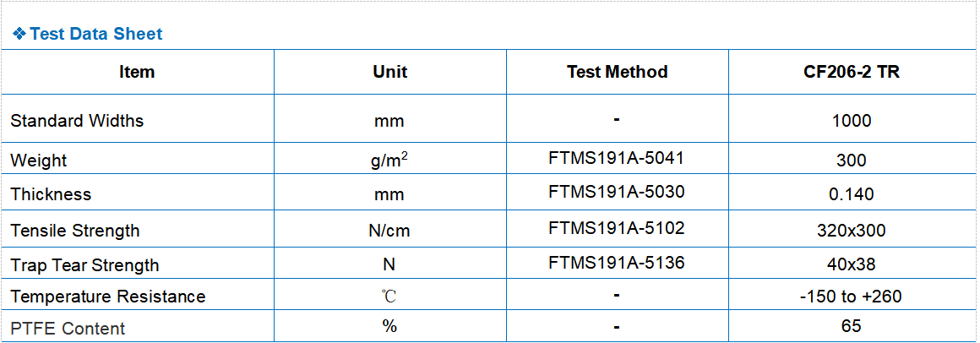Click the Item column header
Viewport: 980px width, 343px height.
point(137,72)
